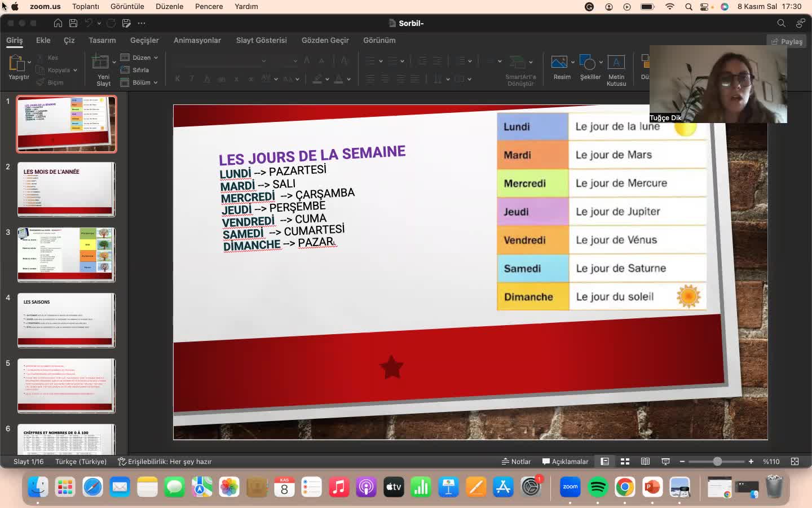The image size is (812, 508).
Task: Expand the Yeni Slayt layout arrow
Action: tap(114, 62)
